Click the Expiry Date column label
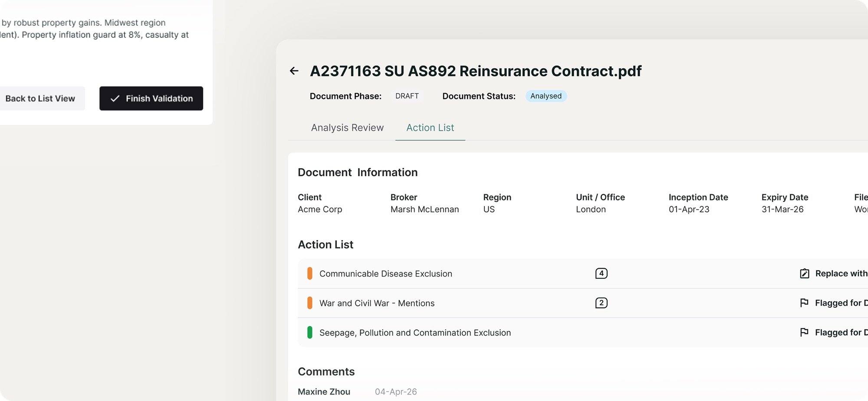868x401 pixels. click(785, 197)
